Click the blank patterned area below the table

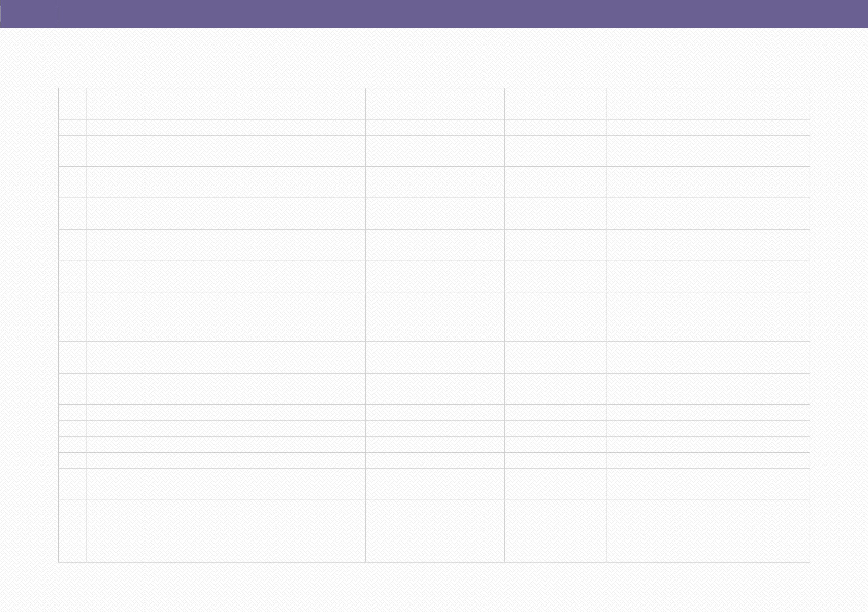[434, 587]
